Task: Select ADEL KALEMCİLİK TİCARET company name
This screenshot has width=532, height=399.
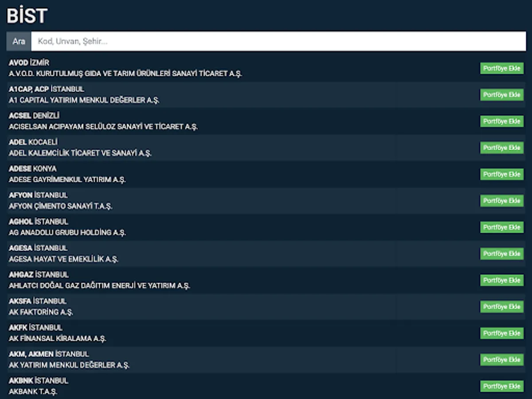Action: pos(80,153)
